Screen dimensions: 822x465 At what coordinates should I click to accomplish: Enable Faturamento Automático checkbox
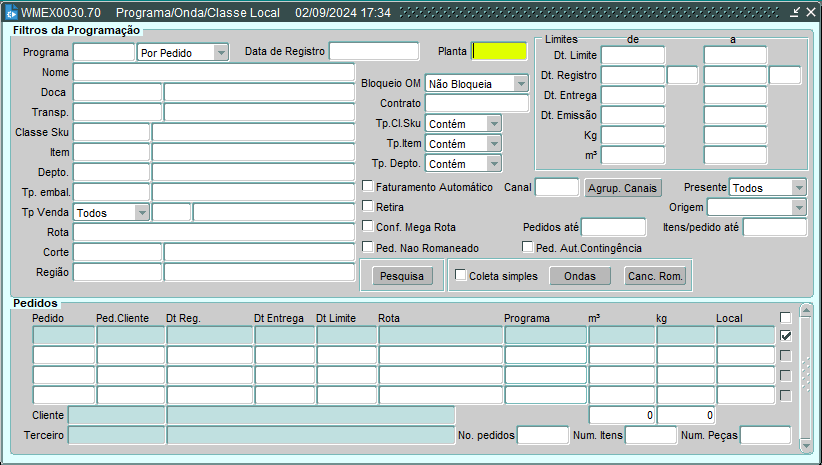click(x=368, y=186)
